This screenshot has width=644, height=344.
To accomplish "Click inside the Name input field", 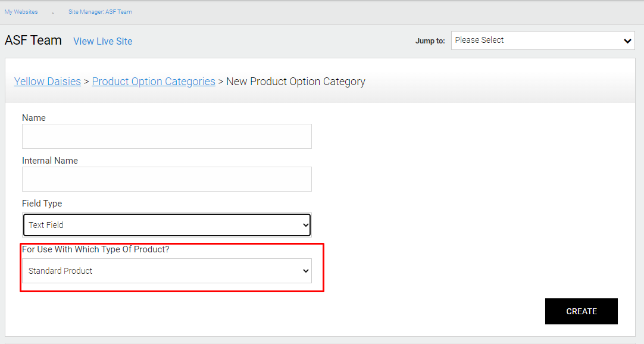I will click(x=167, y=136).
